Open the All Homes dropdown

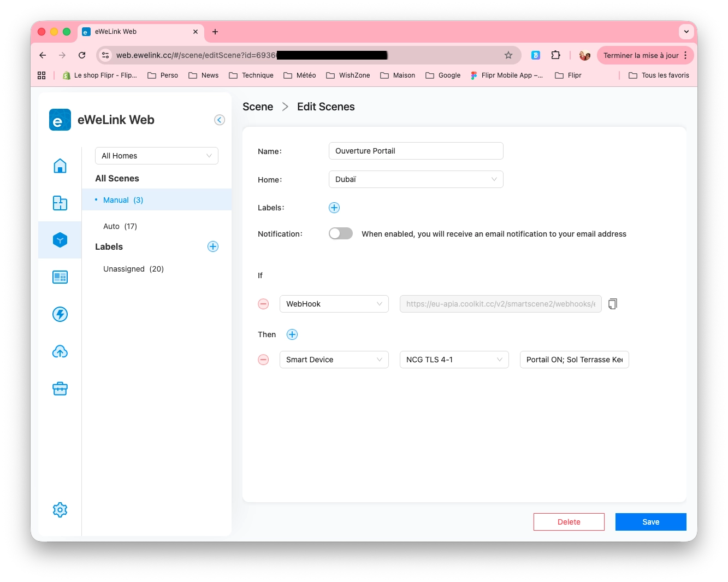point(156,156)
